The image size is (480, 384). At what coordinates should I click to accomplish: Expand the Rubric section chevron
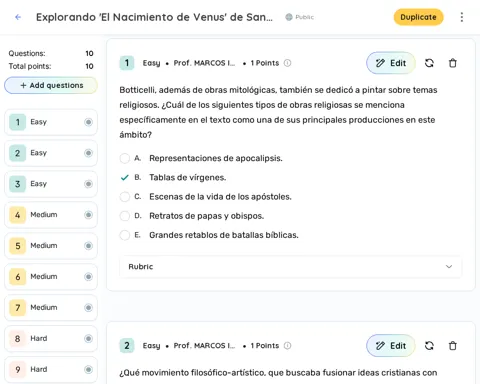[x=449, y=266]
